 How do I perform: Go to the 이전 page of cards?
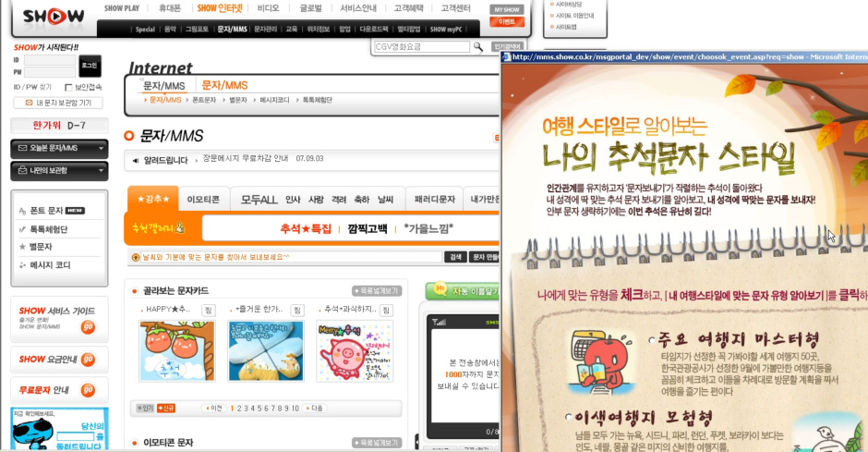[213, 409]
